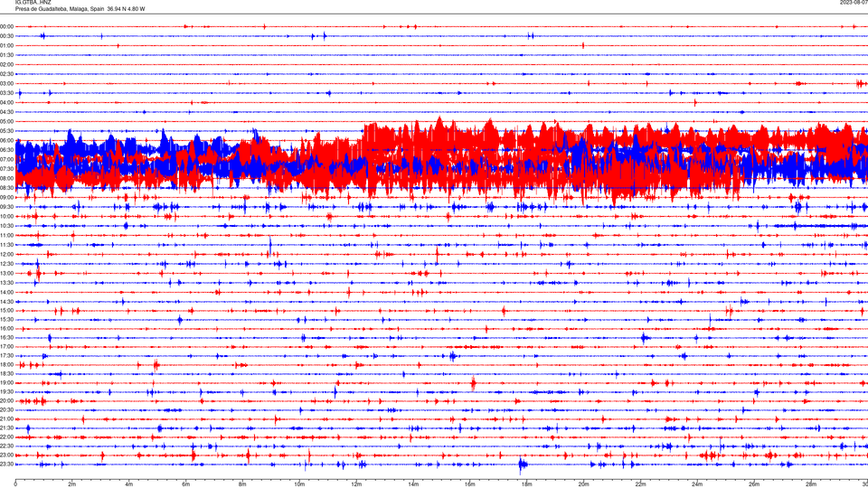
Task: Click the 26m axis tick label
Action: [x=754, y=484]
